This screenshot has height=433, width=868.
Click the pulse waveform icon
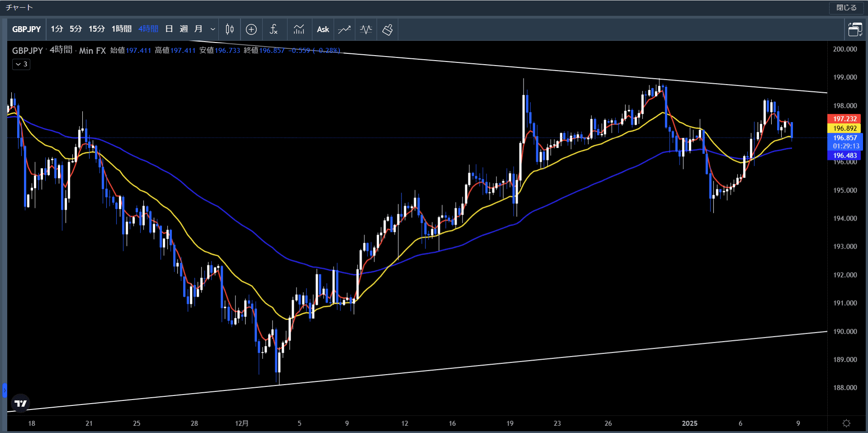(366, 29)
